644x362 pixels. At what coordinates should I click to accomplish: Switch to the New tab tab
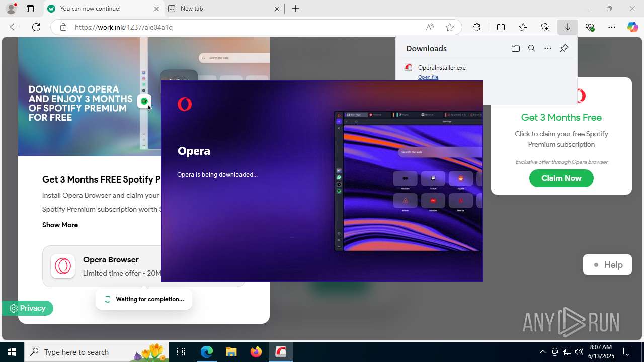[224, 9]
